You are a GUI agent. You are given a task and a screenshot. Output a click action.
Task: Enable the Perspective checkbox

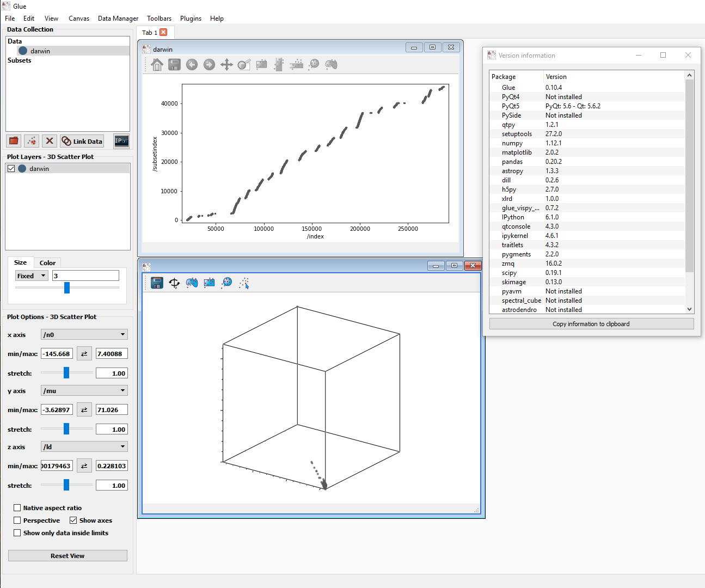click(17, 520)
